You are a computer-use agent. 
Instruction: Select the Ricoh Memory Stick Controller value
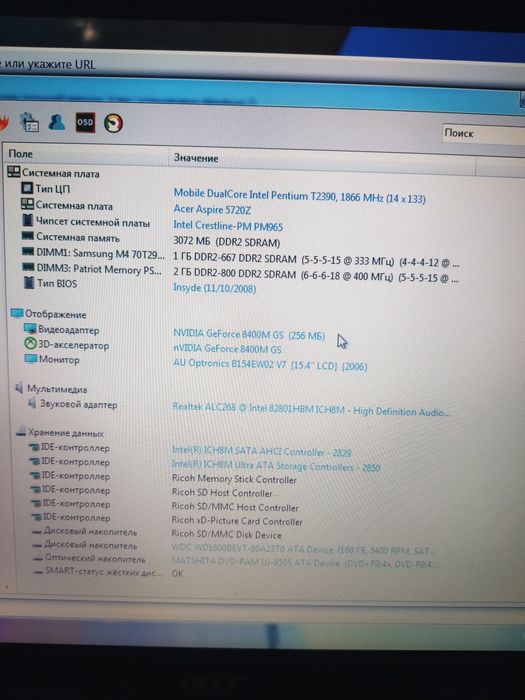click(234, 479)
